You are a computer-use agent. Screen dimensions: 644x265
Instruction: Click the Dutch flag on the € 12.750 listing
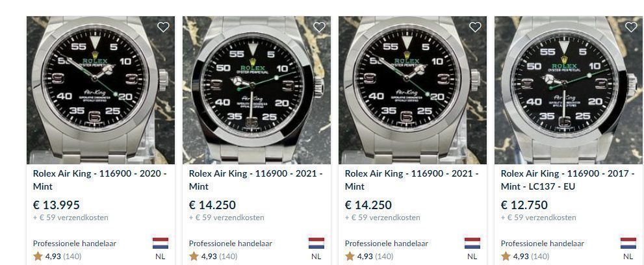click(x=628, y=244)
